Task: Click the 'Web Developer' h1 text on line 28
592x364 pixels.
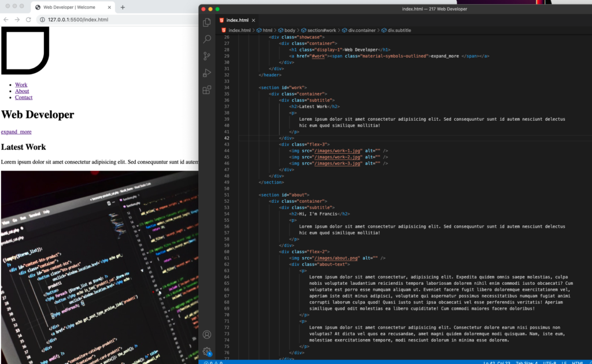Action: (x=361, y=50)
